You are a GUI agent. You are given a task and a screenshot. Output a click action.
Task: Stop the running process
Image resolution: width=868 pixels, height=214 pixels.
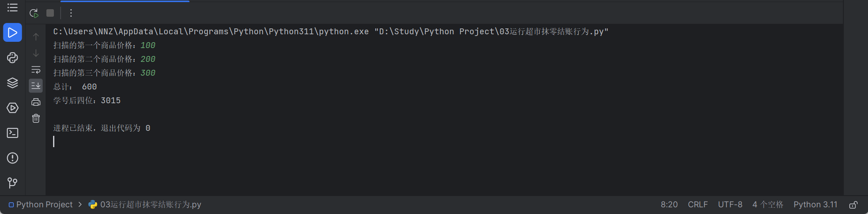click(x=50, y=13)
